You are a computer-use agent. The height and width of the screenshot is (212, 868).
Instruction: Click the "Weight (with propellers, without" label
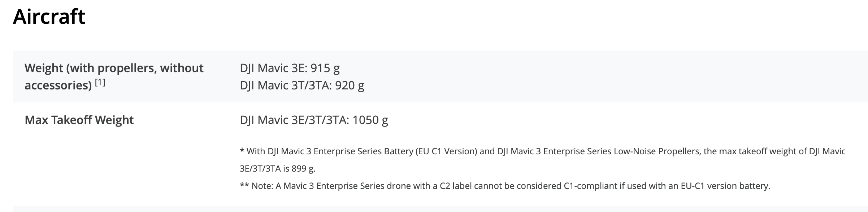[114, 68]
